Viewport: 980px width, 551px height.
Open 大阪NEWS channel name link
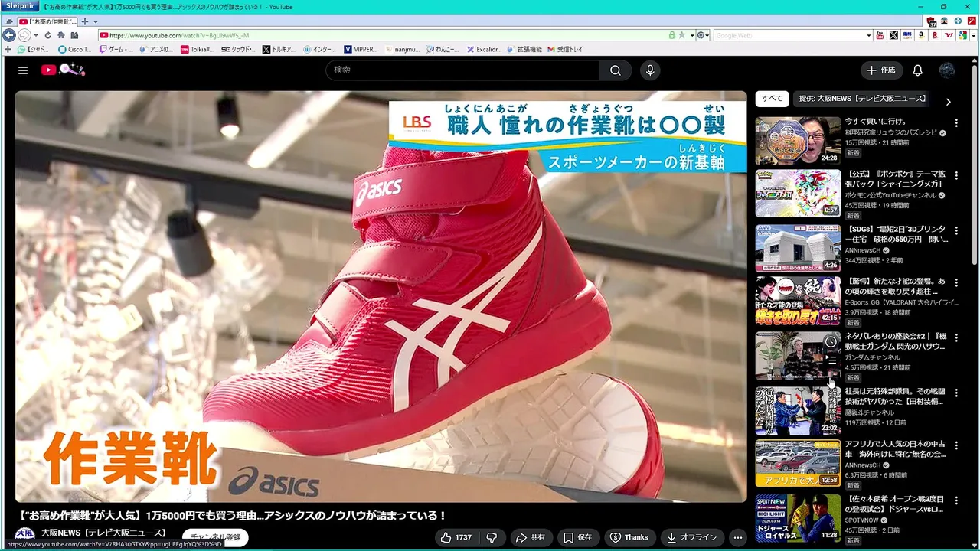pos(103,533)
